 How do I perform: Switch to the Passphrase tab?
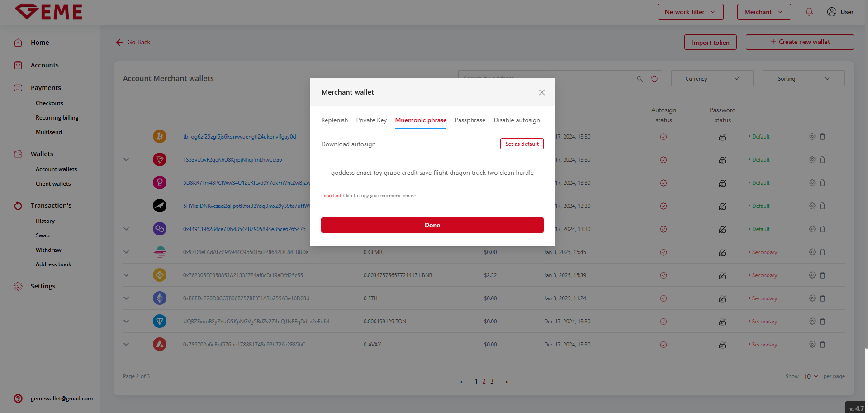tap(470, 120)
